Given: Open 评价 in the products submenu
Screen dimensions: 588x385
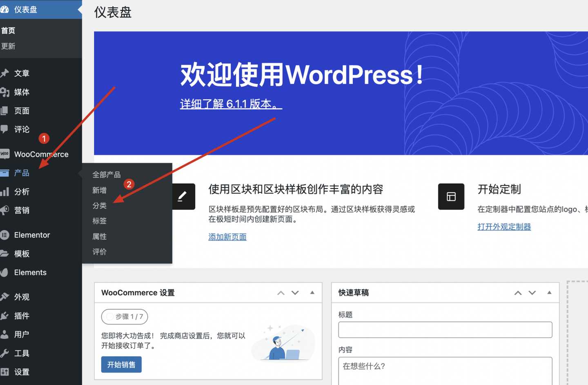Looking at the screenshot, I should [x=99, y=252].
